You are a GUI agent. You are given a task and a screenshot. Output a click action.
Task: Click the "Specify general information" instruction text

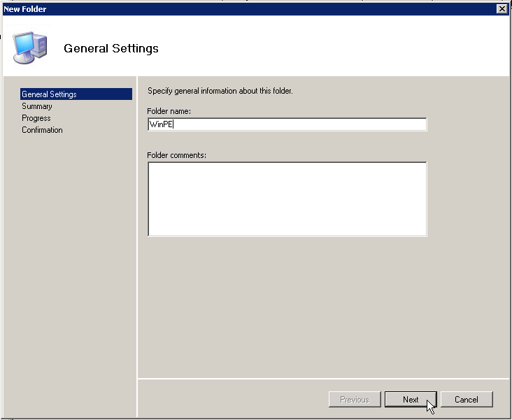220,91
